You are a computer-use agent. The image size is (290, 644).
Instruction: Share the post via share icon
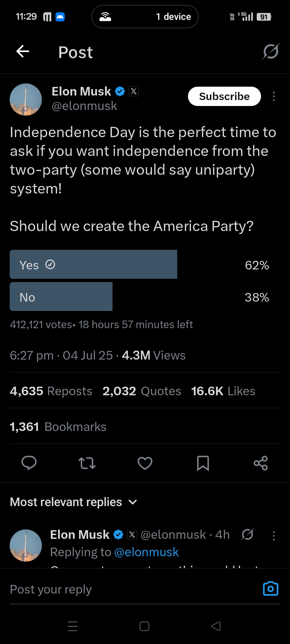click(261, 463)
